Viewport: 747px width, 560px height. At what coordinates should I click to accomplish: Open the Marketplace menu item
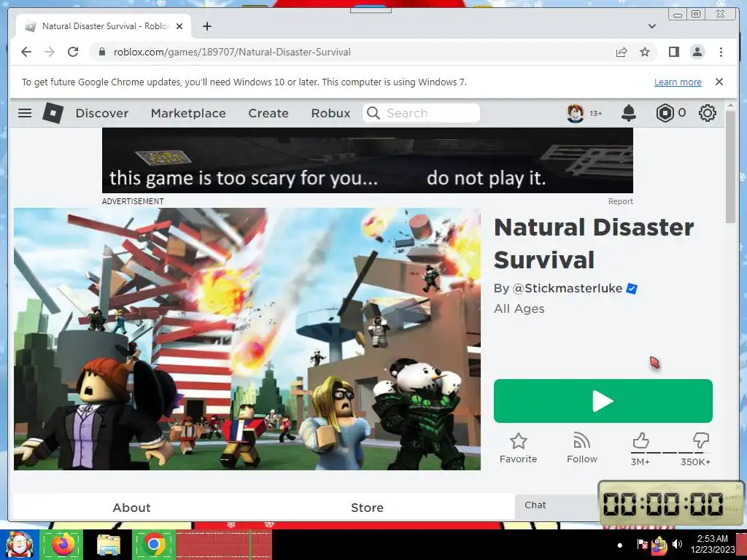(x=188, y=113)
